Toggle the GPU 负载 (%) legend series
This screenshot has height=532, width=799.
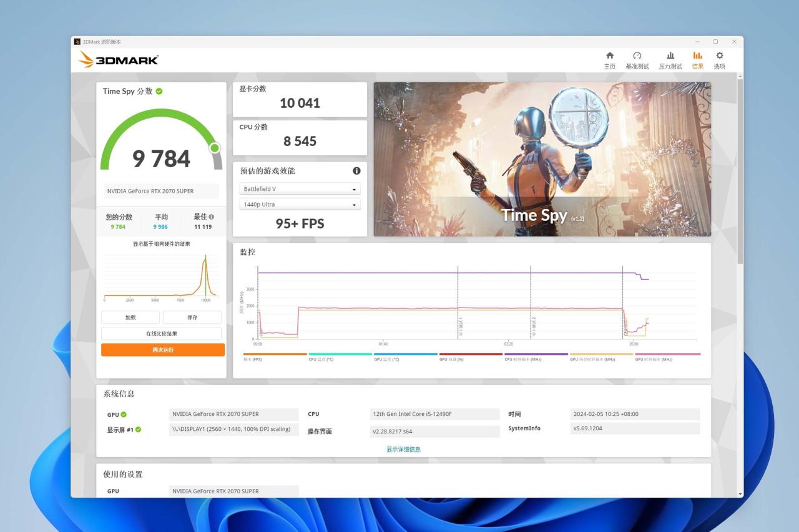(x=471, y=357)
